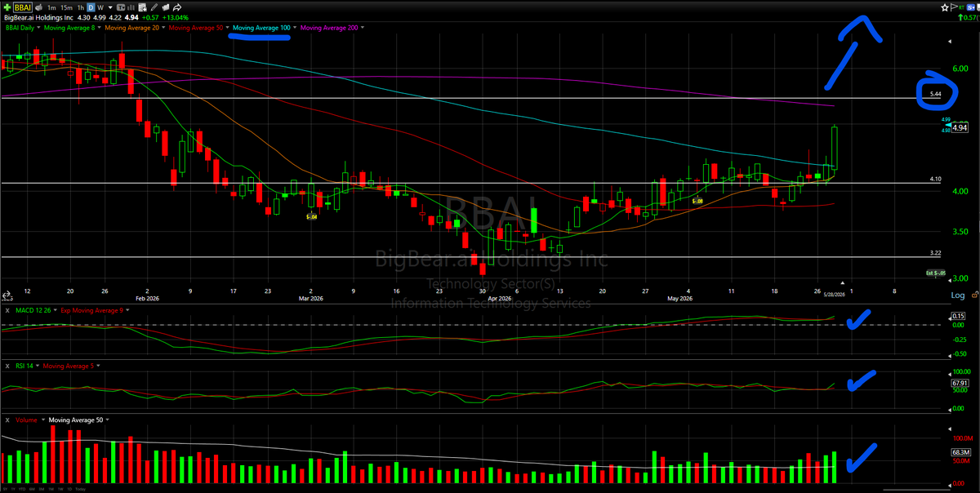Open the Volume indicator dropdown
The width and height of the screenshot is (980, 493).
[43, 420]
